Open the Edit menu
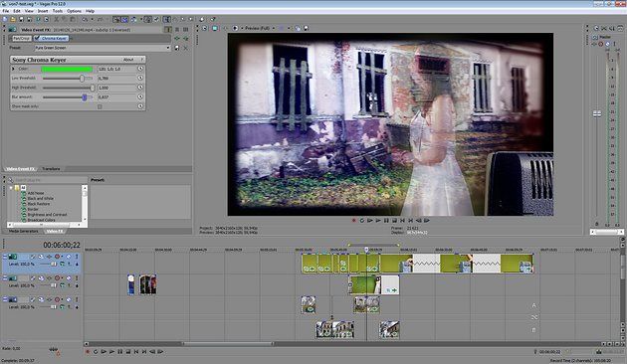Screen dimensions: 627x364 coord(17,11)
